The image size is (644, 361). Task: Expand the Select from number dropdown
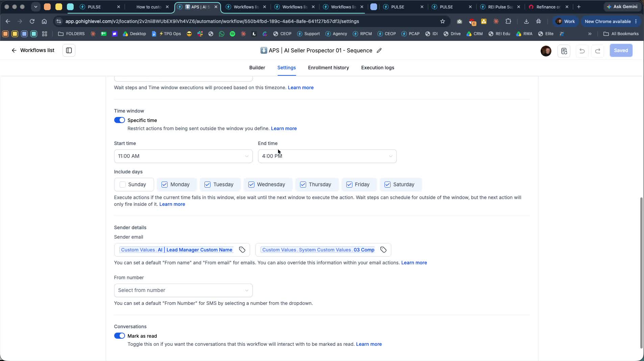coord(183,290)
